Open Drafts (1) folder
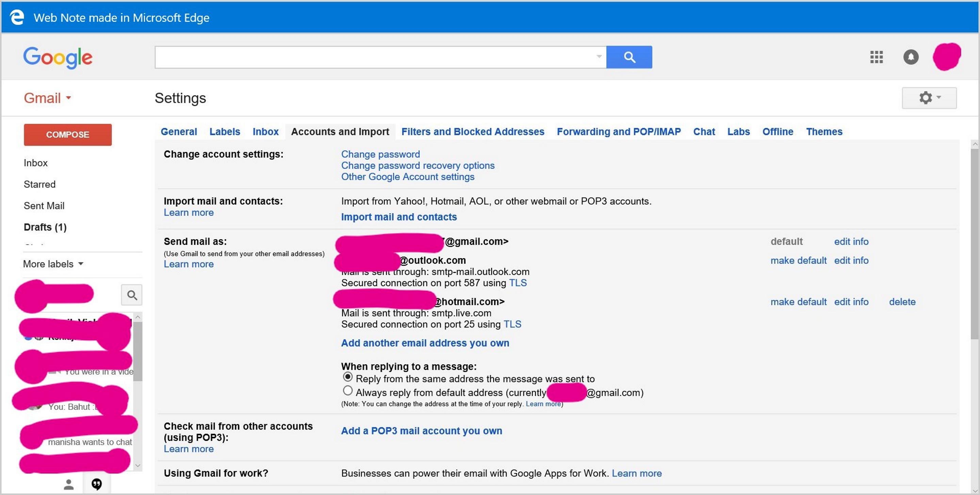The image size is (980, 495). [45, 227]
